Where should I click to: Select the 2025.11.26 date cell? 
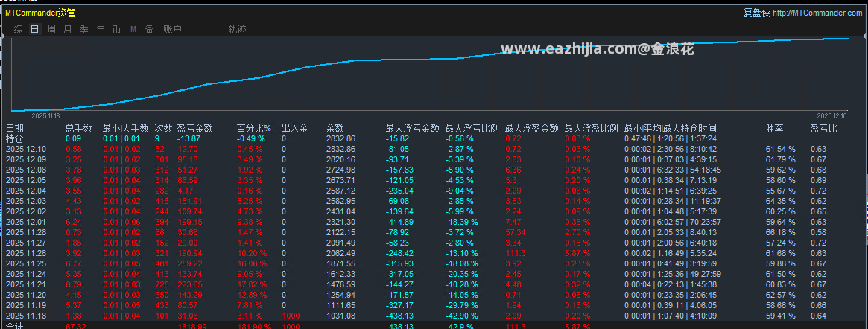(25, 253)
